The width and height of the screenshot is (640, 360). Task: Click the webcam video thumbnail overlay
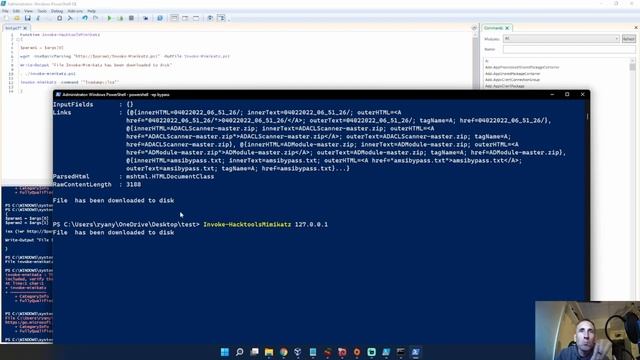click(587, 331)
